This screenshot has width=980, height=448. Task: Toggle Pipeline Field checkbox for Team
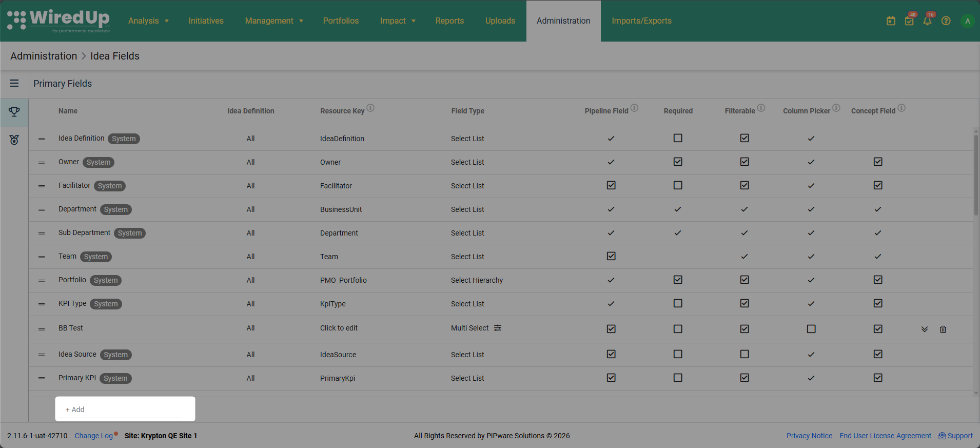click(x=611, y=256)
